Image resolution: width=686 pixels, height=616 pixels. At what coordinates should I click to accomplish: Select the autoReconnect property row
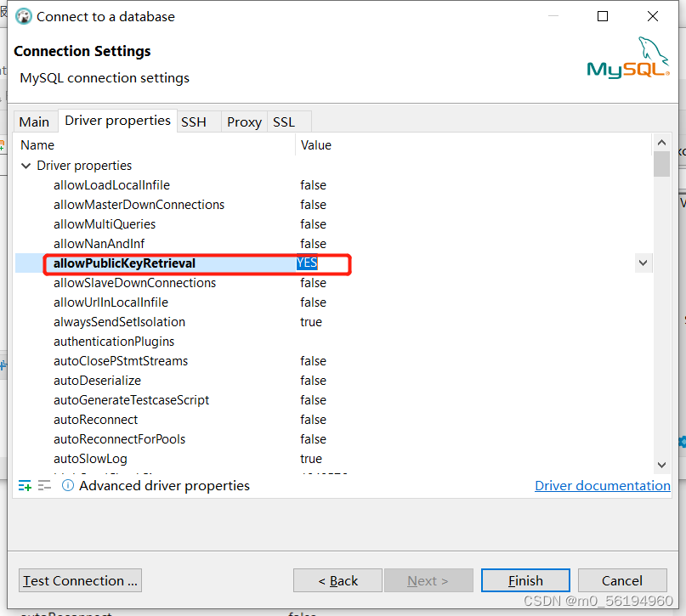tap(96, 419)
